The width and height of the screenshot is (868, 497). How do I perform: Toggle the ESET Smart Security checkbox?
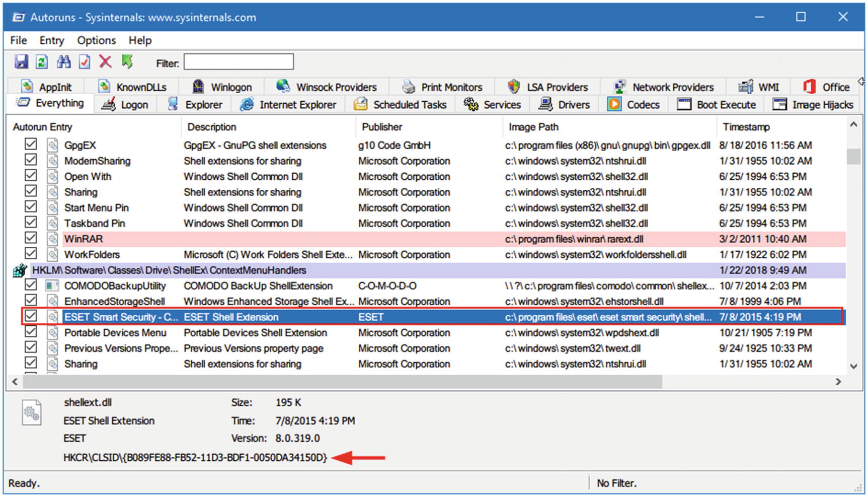tap(31, 316)
